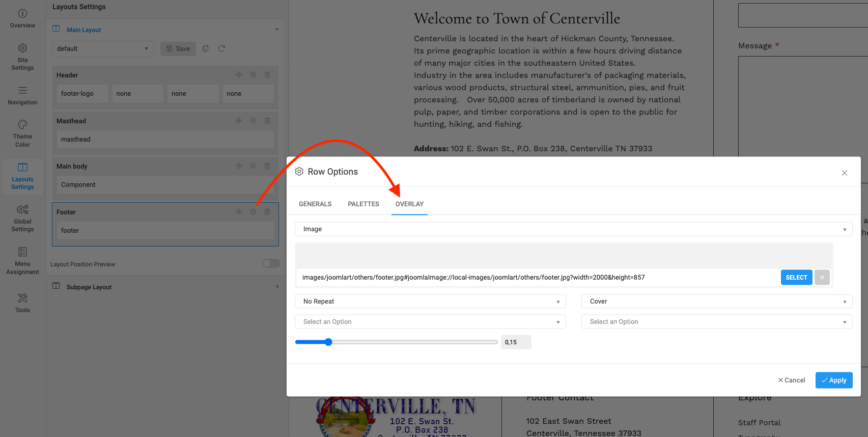
Task: Clear the selected overlay image path
Action: pyautogui.click(x=822, y=278)
